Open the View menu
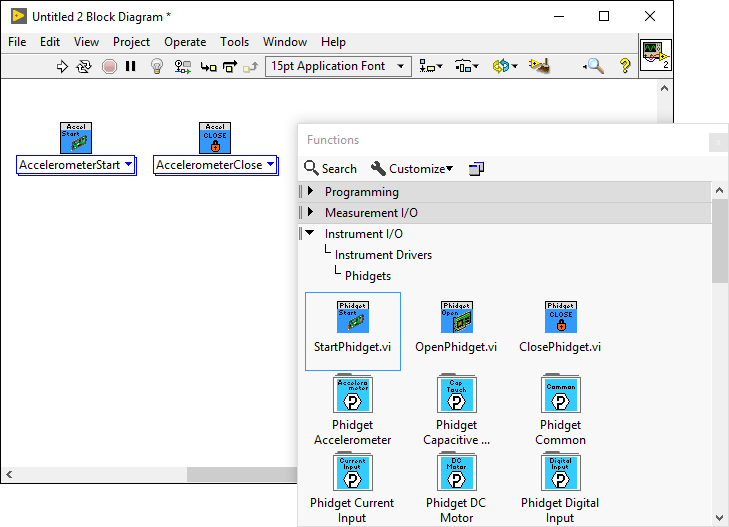Viewport: 729px width, 527px height. (86, 42)
